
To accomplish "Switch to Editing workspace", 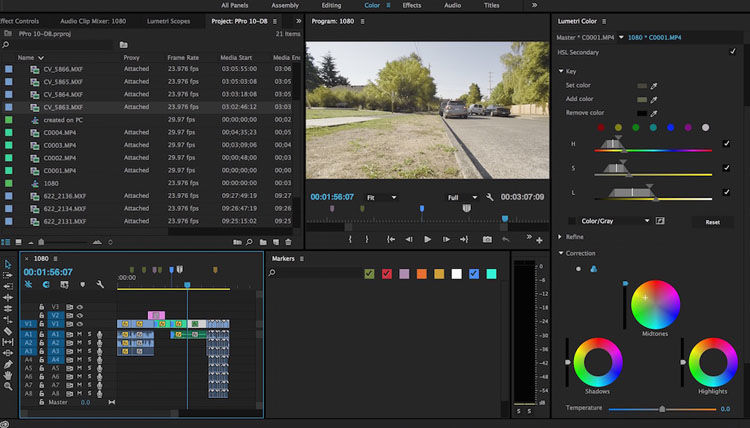I will pos(331,5).
